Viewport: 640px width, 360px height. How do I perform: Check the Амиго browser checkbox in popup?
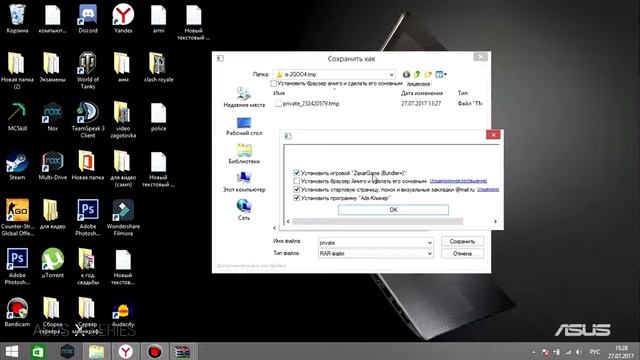point(297,181)
